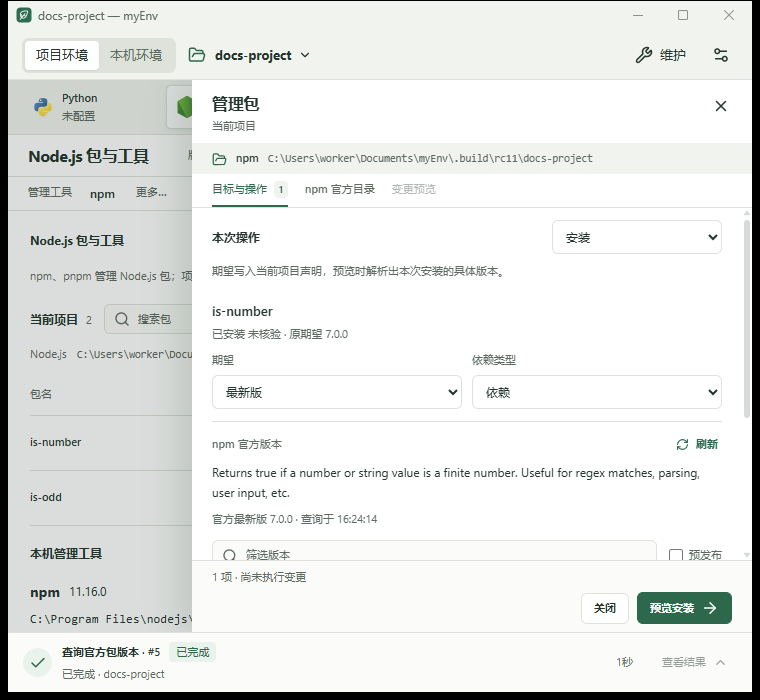Click the Python logo icon

pos(43,107)
